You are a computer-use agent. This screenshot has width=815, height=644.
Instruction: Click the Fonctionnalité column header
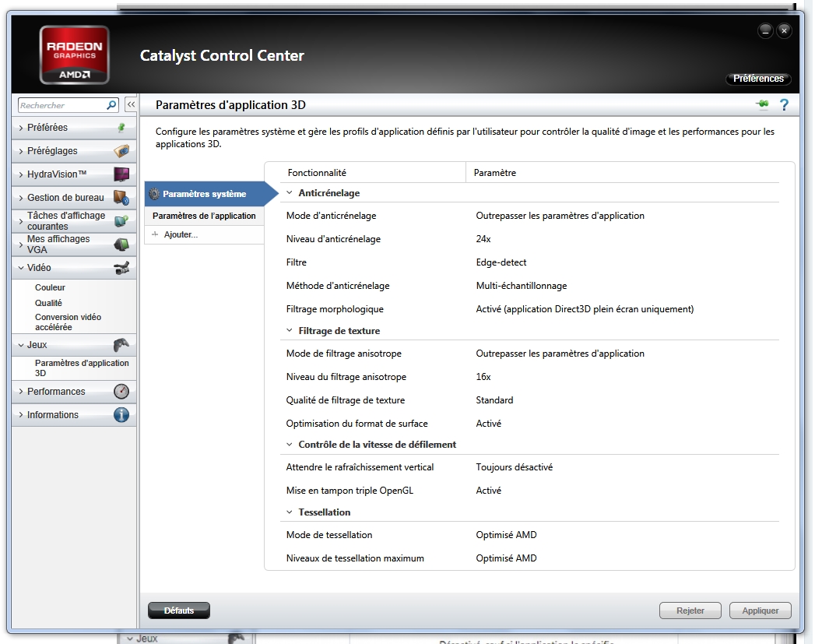coord(317,173)
